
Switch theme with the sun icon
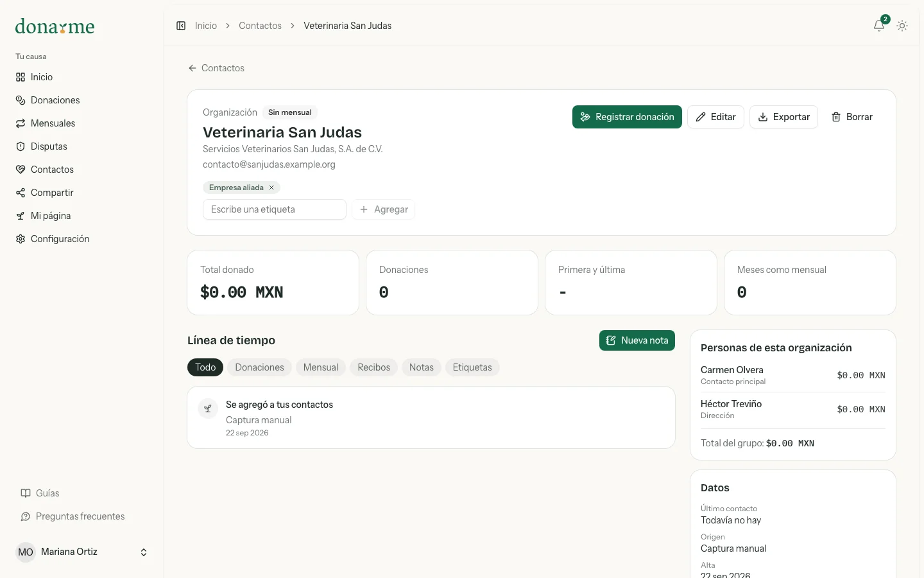pyautogui.click(x=902, y=26)
